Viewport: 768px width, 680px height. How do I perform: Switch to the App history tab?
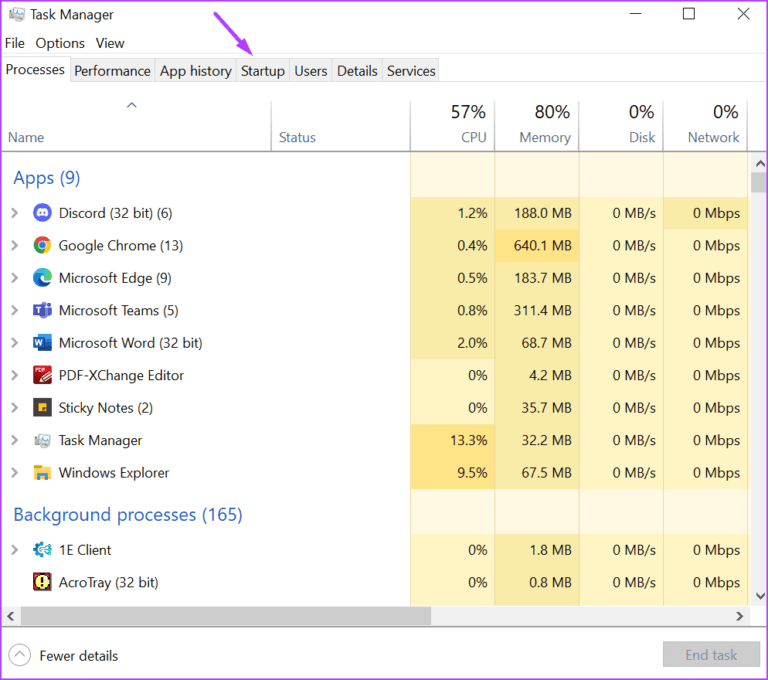click(195, 71)
